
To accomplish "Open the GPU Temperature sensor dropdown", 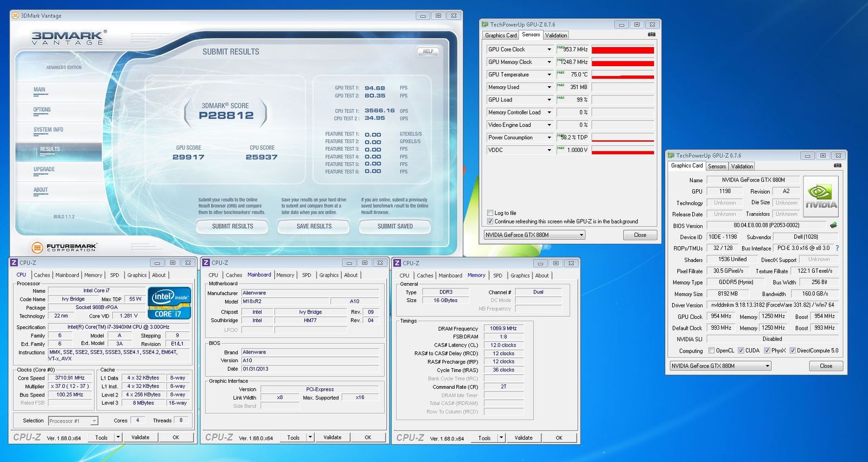I will [x=549, y=74].
